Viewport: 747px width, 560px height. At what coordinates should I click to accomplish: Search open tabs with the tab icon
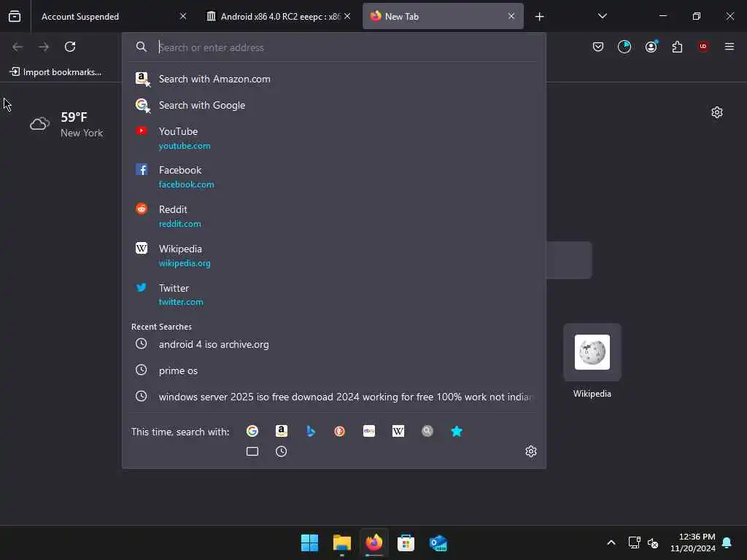pyautogui.click(x=252, y=451)
